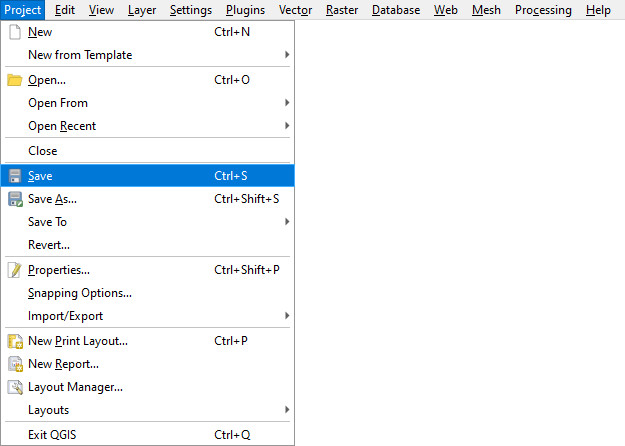Image resolution: width=625 pixels, height=446 pixels.
Task: Click the 'New' menu label
Action: (x=40, y=32)
